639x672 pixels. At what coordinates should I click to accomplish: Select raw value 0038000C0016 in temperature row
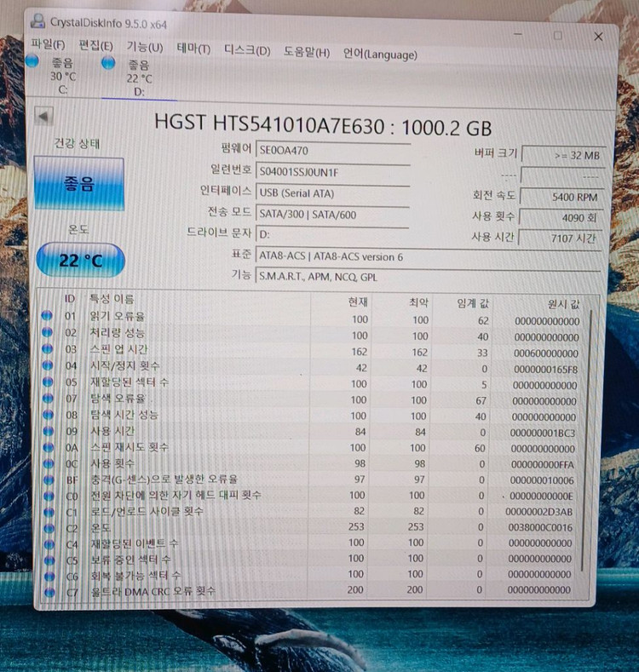click(540, 527)
